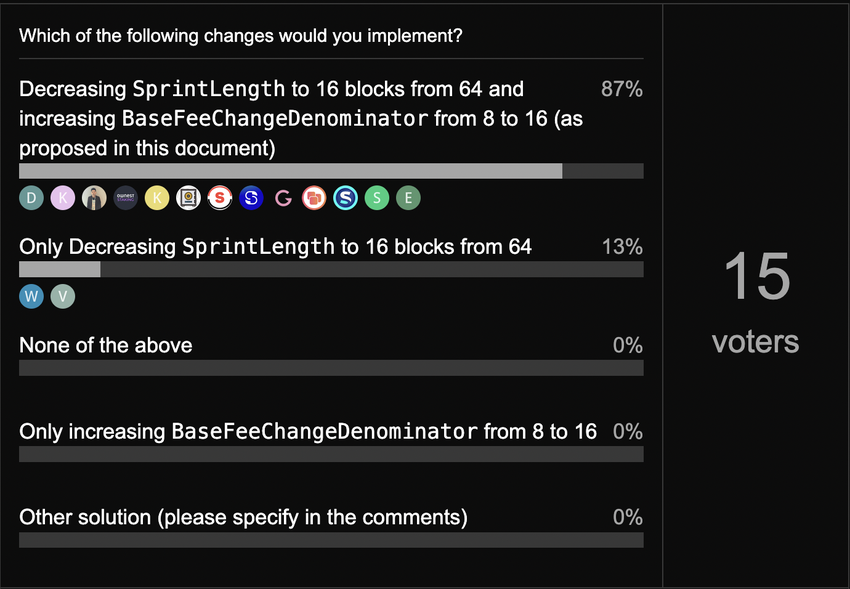Click the gray-green 'V' voter avatar
The height and width of the screenshot is (589, 850).
coord(63,296)
